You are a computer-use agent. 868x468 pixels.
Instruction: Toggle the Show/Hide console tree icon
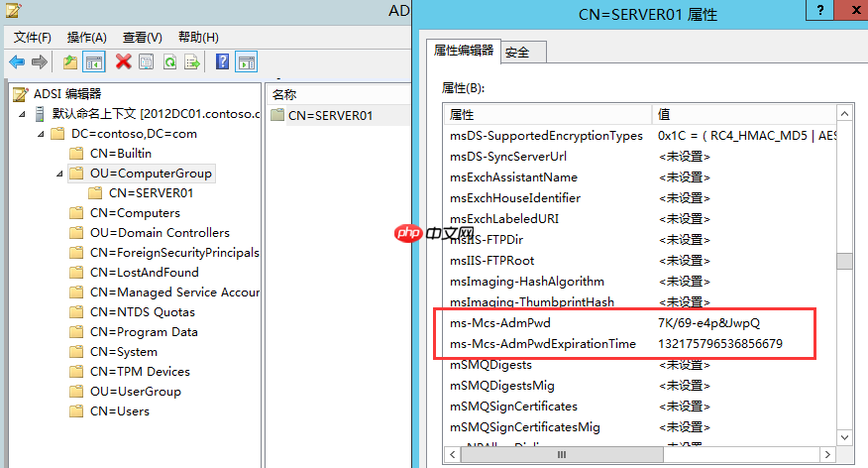93,62
